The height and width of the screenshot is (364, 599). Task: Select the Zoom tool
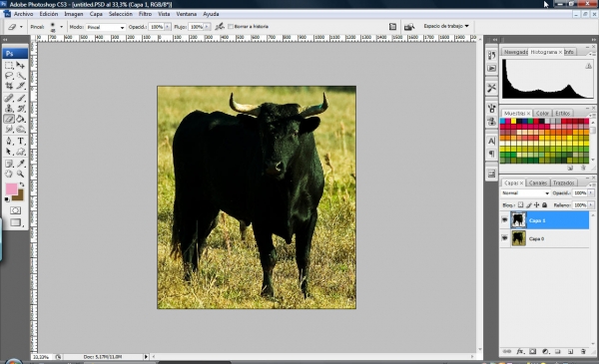(x=21, y=174)
